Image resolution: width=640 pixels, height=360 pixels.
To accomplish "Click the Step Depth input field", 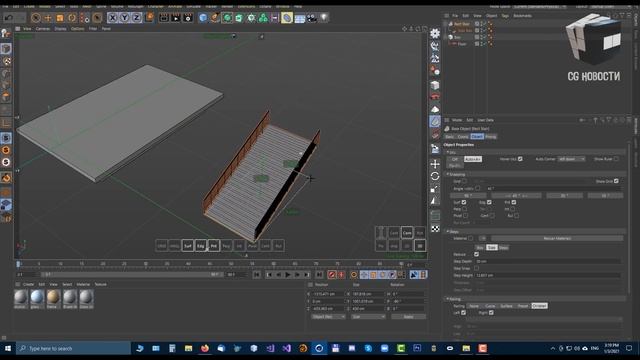I will click(548, 261).
